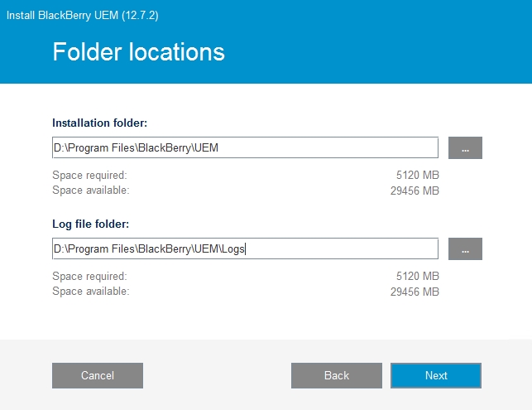The height and width of the screenshot is (410, 532).
Task: Browse for the installation folder
Action: pos(465,148)
